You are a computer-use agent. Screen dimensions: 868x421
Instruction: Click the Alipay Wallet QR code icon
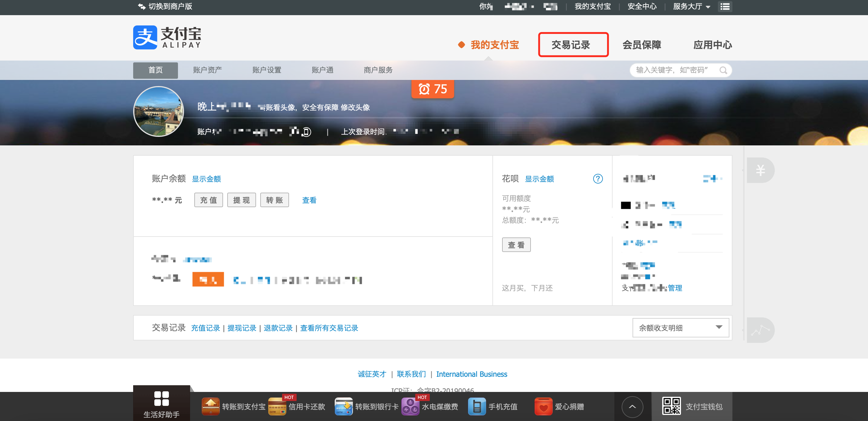pos(671,406)
